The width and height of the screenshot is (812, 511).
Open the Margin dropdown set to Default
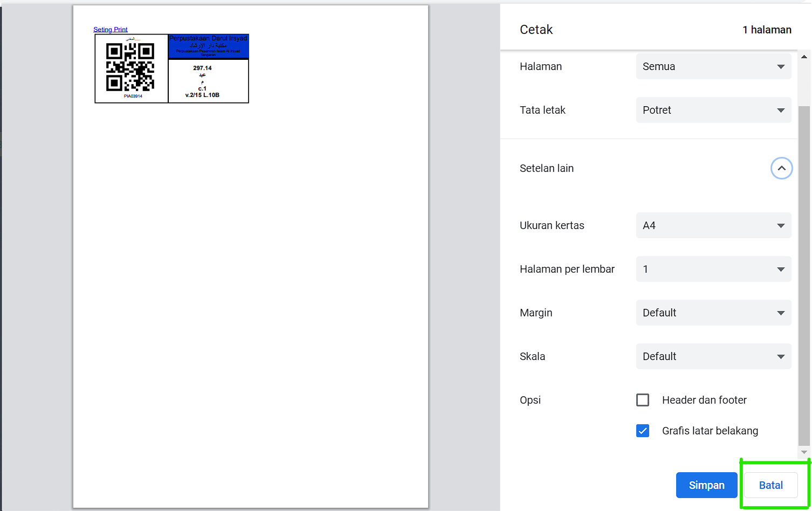coord(713,313)
